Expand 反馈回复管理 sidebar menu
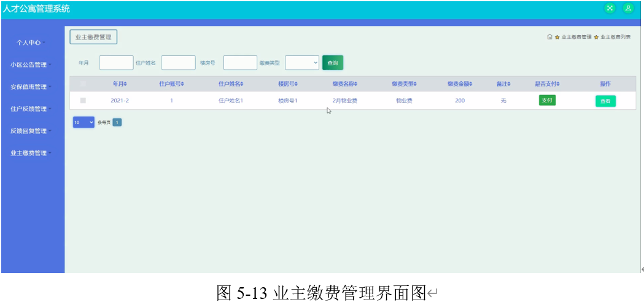 point(31,131)
